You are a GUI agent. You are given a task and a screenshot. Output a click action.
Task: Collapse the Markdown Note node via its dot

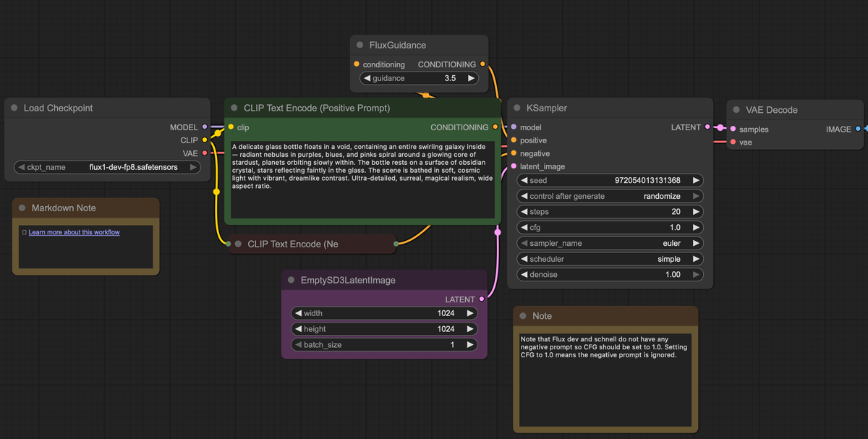pos(22,208)
